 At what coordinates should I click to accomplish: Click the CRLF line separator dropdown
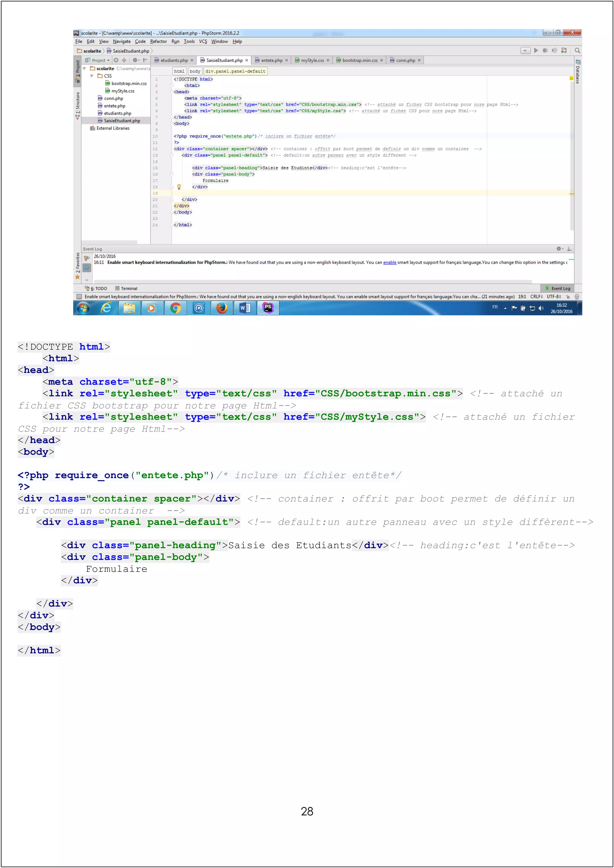pyautogui.click(x=536, y=297)
